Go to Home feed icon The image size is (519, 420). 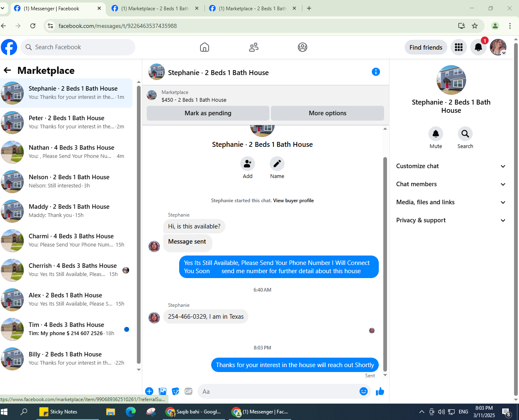point(205,47)
